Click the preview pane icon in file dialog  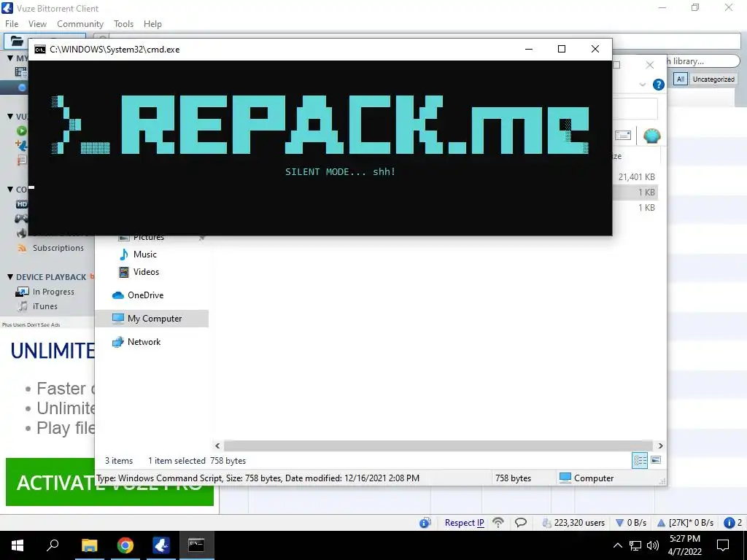click(x=623, y=136)
